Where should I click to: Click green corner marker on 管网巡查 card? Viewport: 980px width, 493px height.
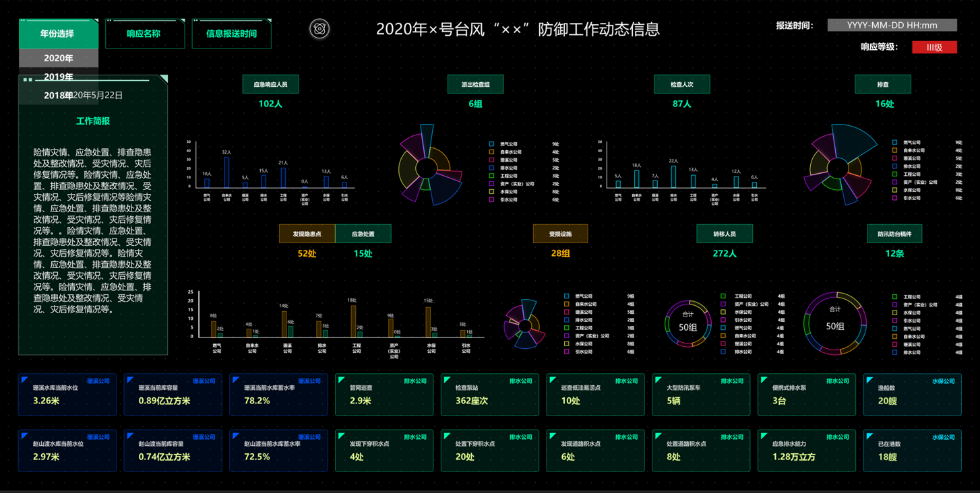coord(342,381)
